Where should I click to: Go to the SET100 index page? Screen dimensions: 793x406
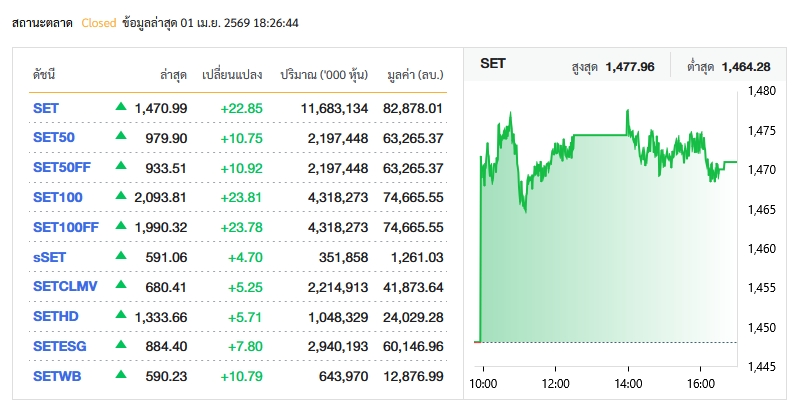point(57,198)
